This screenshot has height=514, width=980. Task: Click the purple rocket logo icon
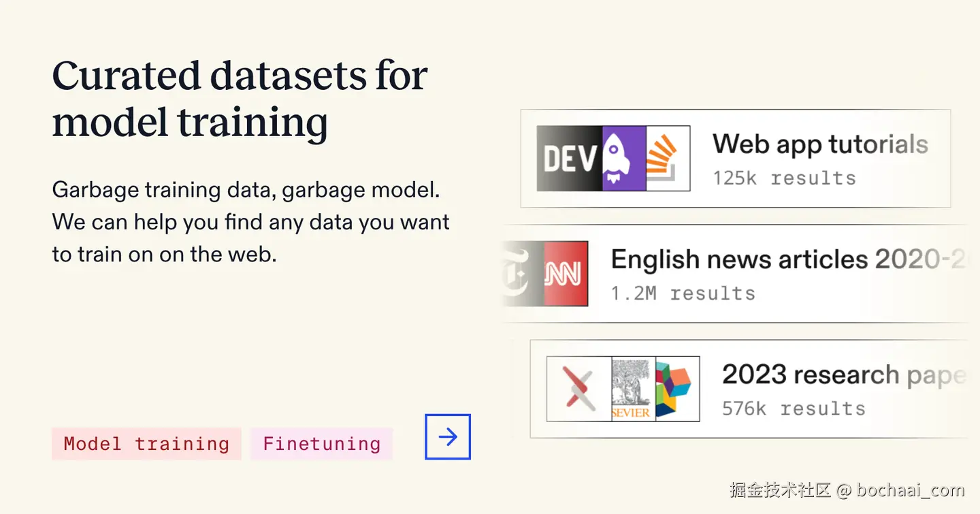(624, 159)
